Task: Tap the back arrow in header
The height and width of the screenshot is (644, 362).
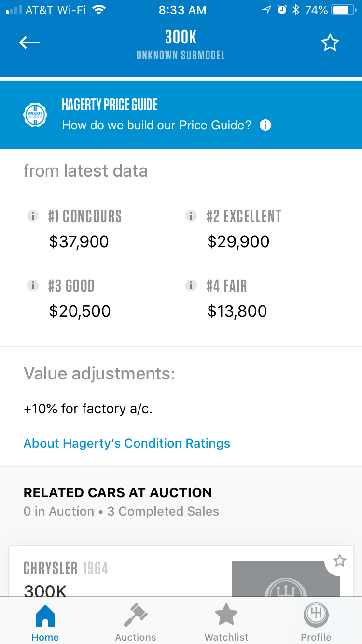Action: coord(29,42)
